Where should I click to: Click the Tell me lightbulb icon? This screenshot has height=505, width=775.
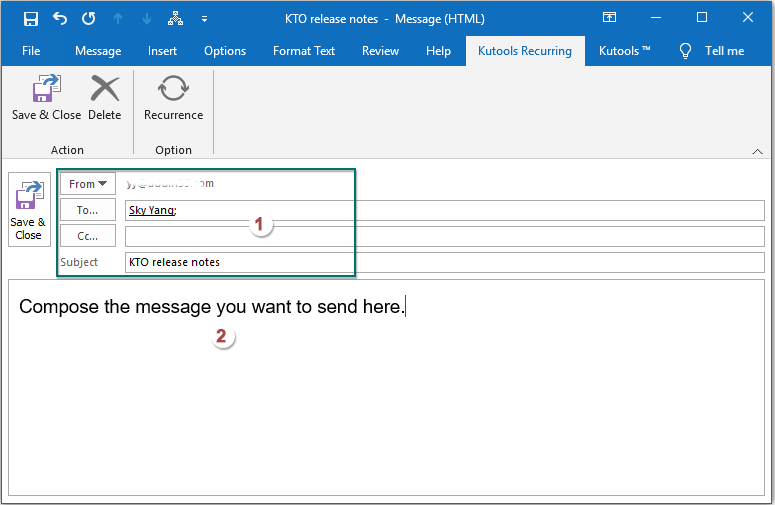click(x=685, y=51)
